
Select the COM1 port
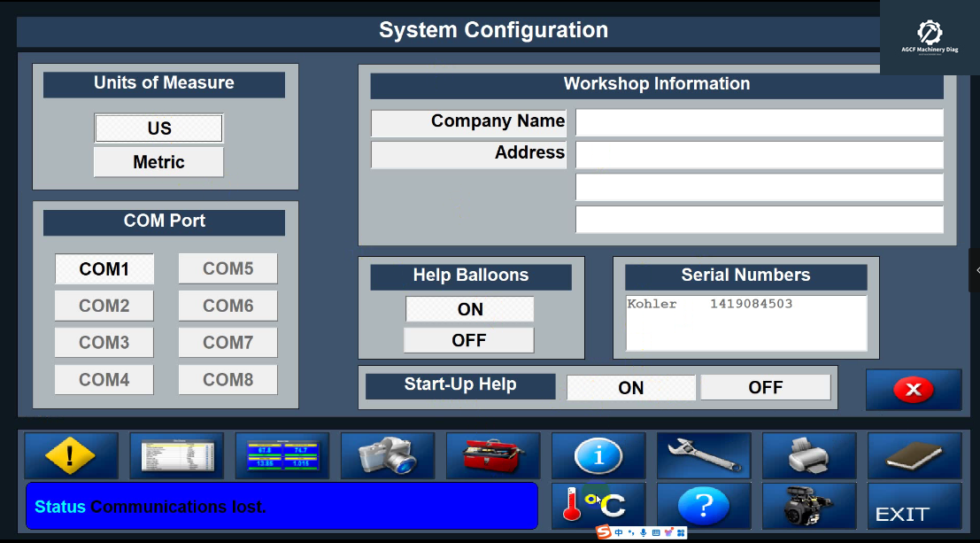pyautogui.click(x=104, y=268)
